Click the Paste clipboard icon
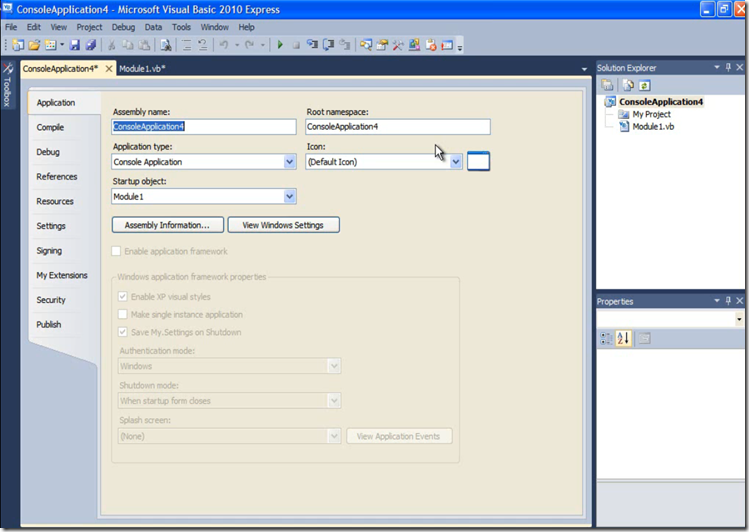 [x=144, y=45]
